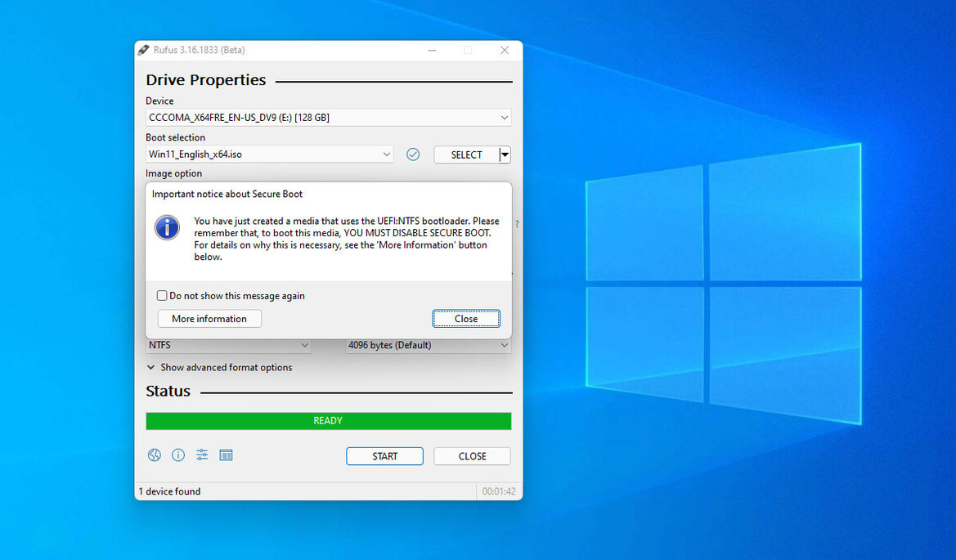Click the '1 device found' status text
The image size is (956, 560).
click(x=169, y=491)
